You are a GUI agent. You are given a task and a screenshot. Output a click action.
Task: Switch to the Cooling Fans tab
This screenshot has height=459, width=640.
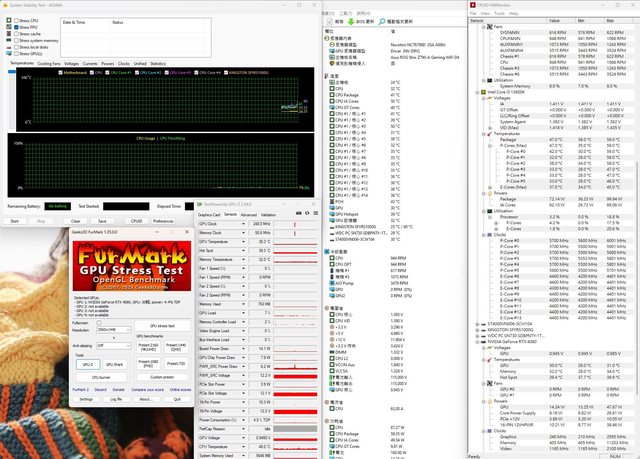tap(48, 63)
